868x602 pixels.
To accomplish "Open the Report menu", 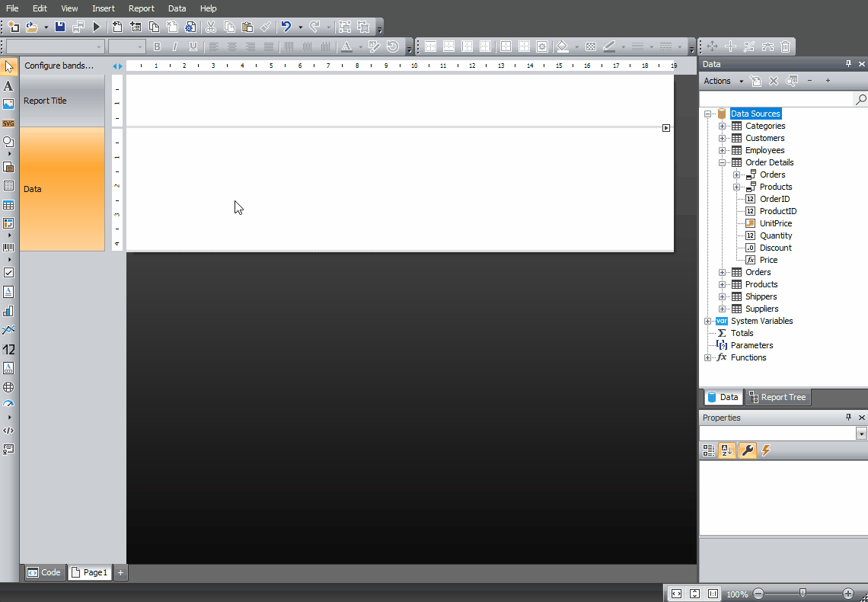I will point(141,8).
